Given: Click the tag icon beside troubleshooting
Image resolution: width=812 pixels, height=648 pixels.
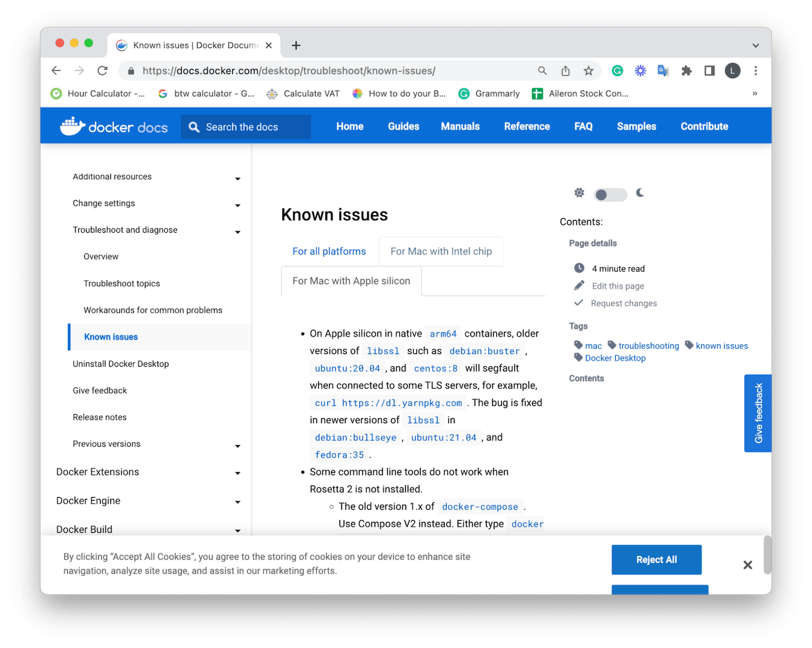Looking at the screenshot, I should tap(612, 345).
